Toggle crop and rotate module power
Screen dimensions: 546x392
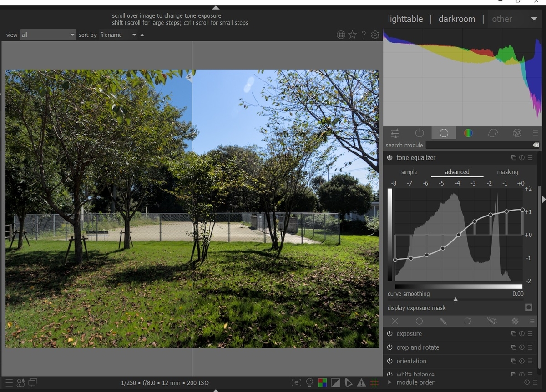(x=390, y=347)
